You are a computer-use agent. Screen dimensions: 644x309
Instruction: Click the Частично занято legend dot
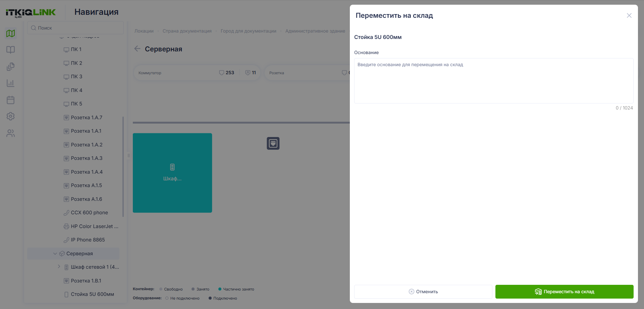pos(220,289)
